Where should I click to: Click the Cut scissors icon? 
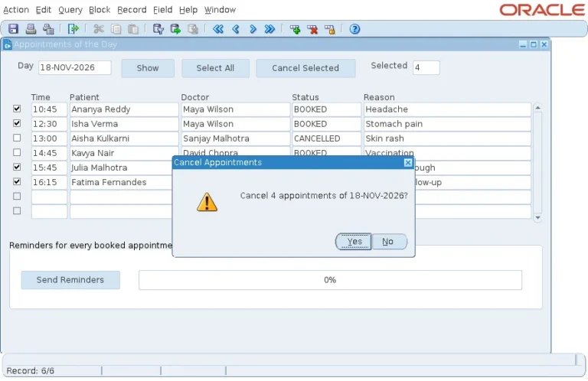(99, 29)
